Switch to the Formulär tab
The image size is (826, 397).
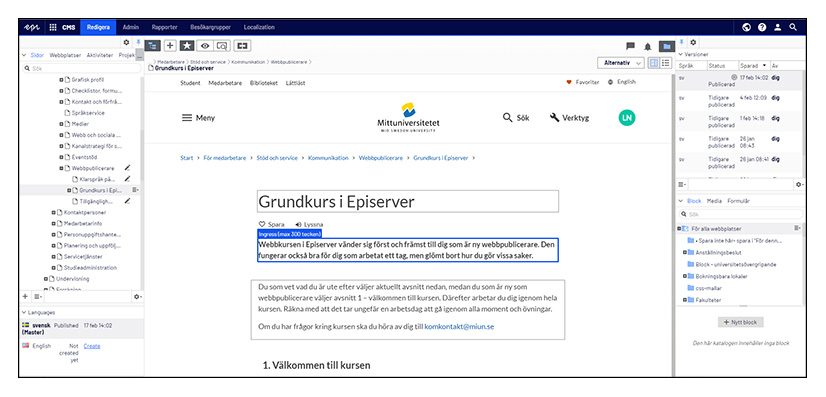(x=739, y=201)
